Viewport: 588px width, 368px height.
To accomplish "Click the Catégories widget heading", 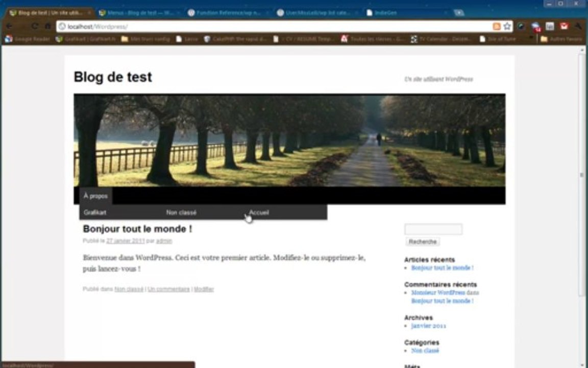I will tap(422, 342).
